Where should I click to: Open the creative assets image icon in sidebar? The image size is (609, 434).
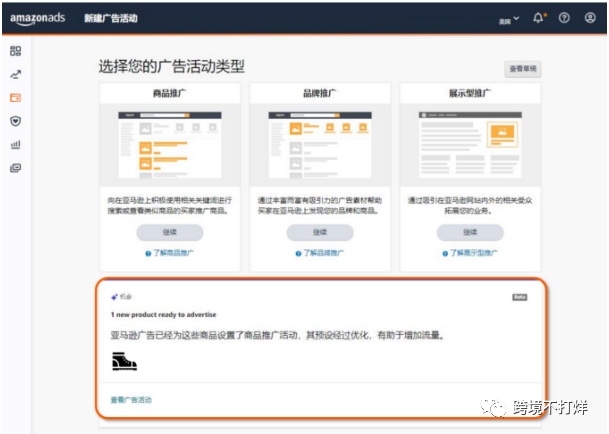16,168
